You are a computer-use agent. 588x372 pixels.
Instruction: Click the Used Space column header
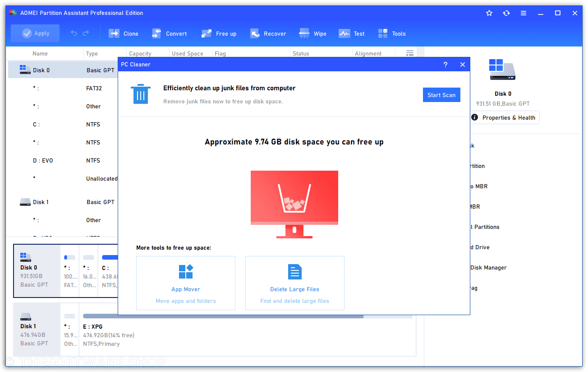pos(188,53)
